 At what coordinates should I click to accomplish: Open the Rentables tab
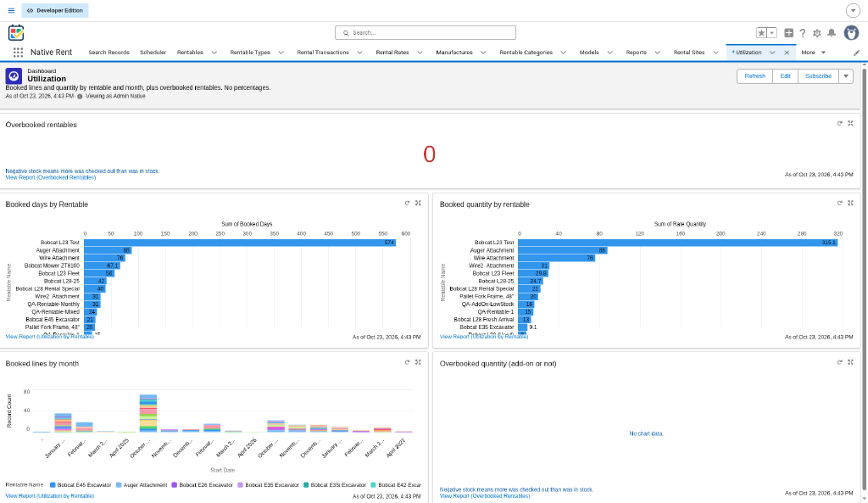click(190, 53)
